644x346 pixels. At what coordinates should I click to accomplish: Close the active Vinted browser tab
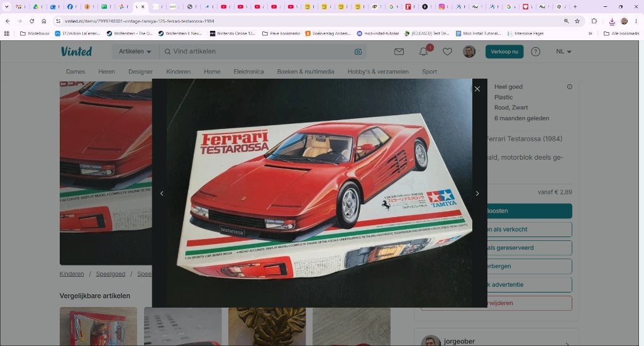143,6
